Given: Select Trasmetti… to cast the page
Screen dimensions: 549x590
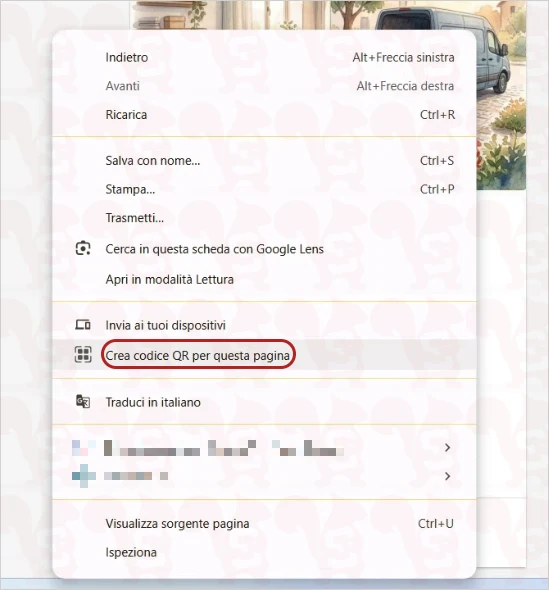Looking at the screenshot, I should click(264, 218).
